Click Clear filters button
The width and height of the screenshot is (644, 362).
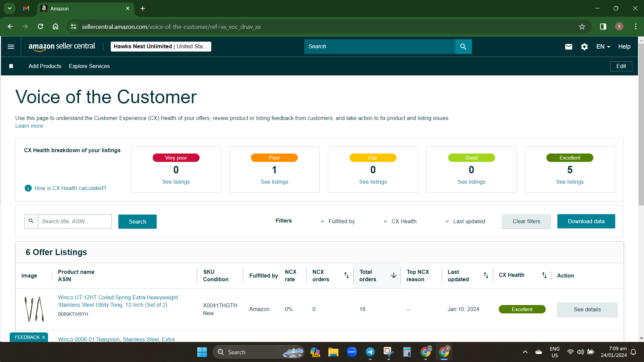point(526,221)
